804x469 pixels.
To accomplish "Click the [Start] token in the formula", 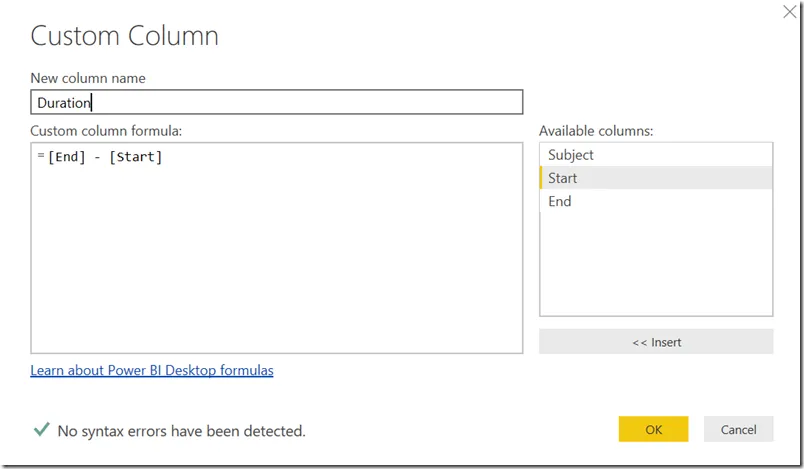I will point(135,157).
